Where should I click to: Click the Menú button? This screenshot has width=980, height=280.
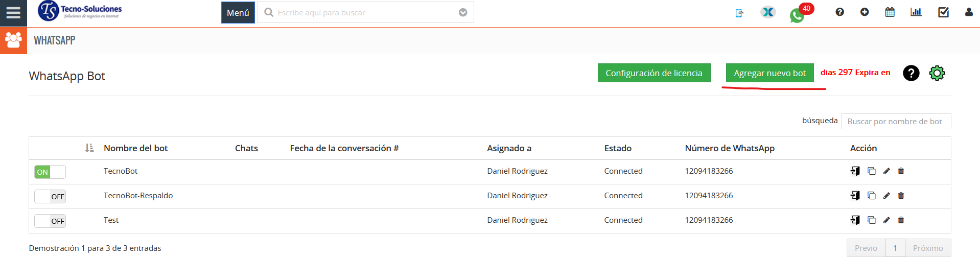238,13
